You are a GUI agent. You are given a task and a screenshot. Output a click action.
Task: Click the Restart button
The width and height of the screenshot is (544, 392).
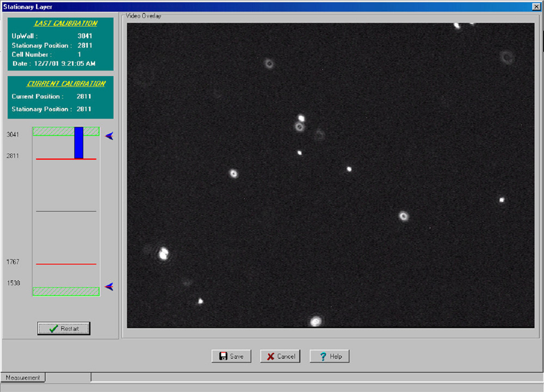click(64, 328)
